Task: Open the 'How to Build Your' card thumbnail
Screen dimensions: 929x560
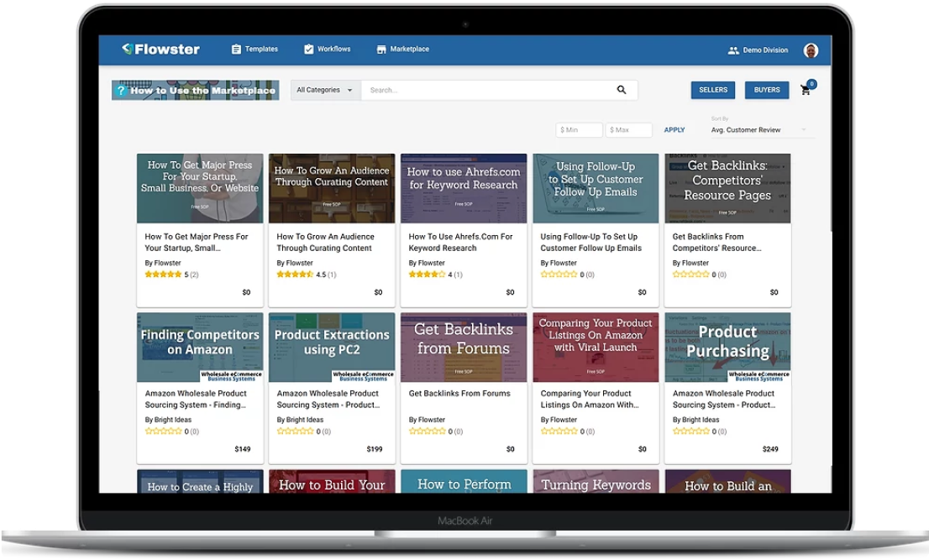Action: pyautogui.click(x=332, y=481)
